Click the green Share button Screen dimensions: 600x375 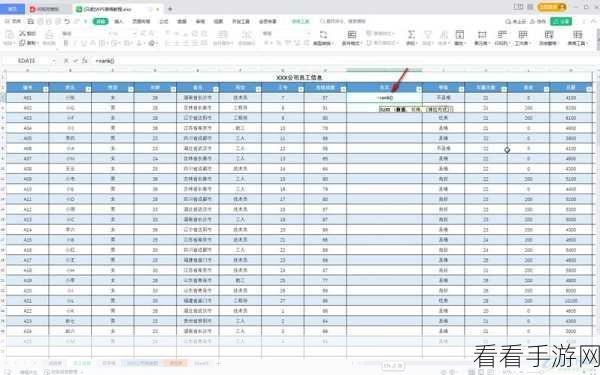point(561,21)
